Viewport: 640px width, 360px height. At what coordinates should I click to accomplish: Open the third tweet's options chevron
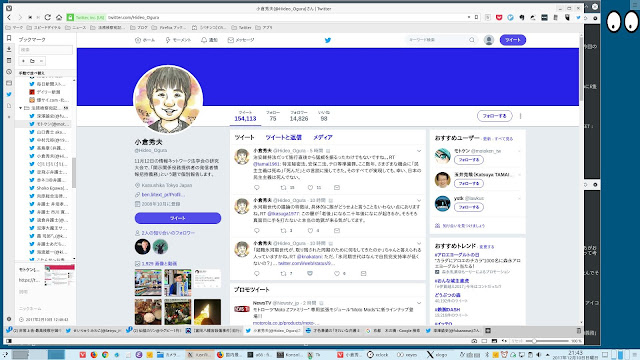coord(419,243)
